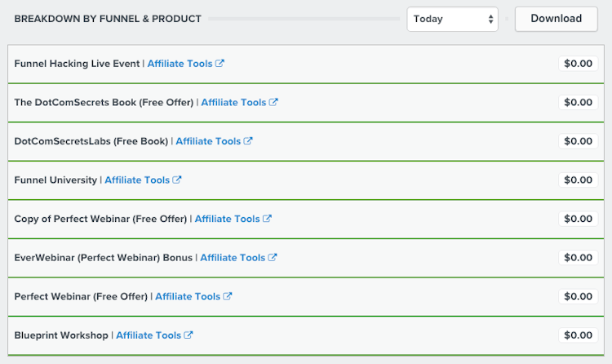Image resolution: width=612 pixels, height=364 pixels.
Task: Select the Funnel Hacking Live Event row title
Action: [78, 64]
